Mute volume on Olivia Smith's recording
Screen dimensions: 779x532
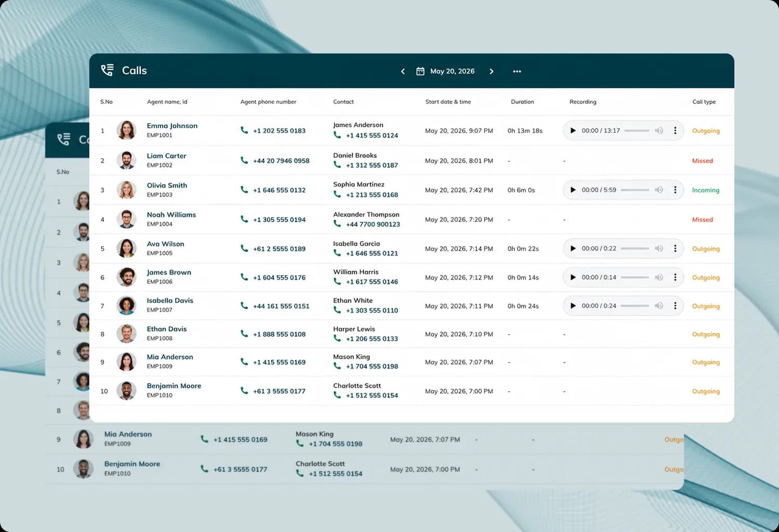pyautogui.click(x=659, y=190)
